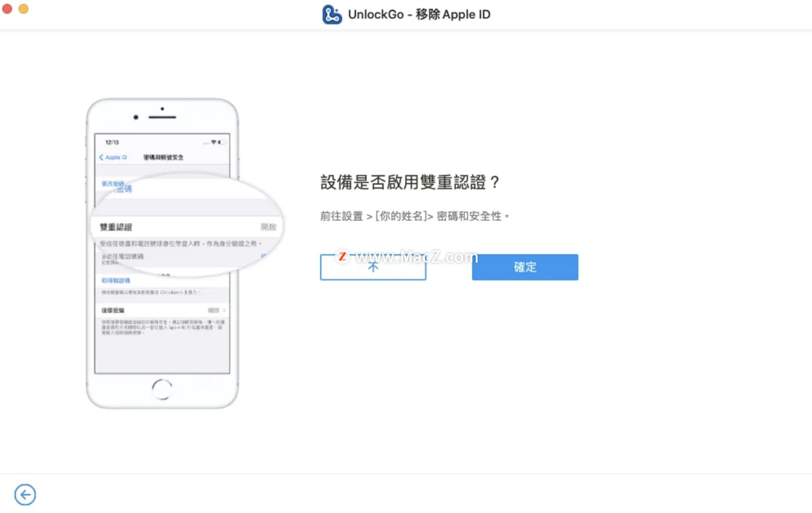This screenshot has width=812, height=513.
Task: Click the back navigation arrow icon
Action: [x=25, y=494]
